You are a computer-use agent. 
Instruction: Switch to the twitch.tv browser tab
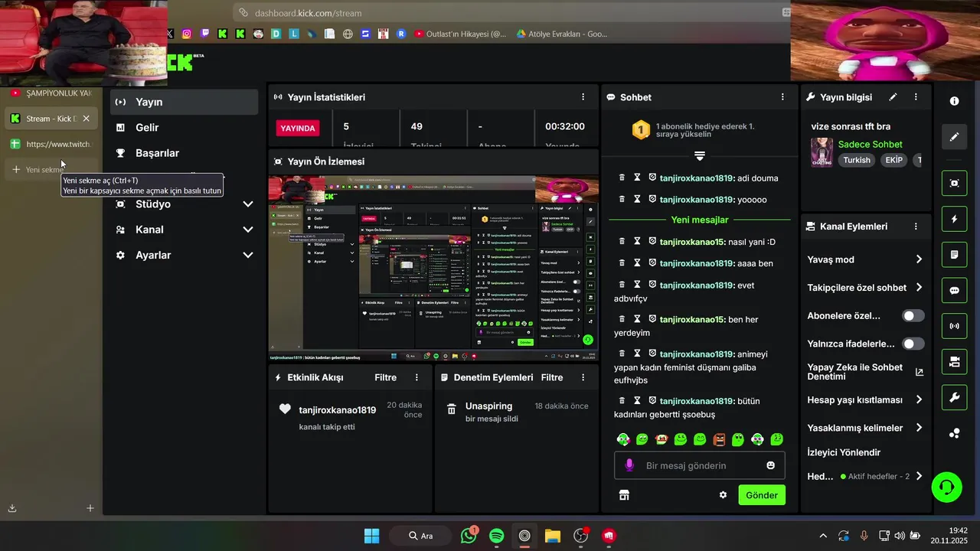pyautogui.click(x=51, y=144)
